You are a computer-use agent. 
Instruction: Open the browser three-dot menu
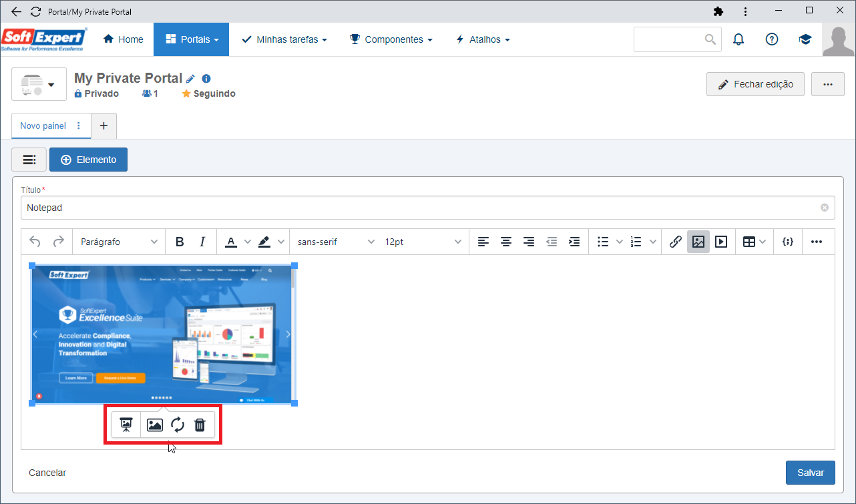click(x=746, y=11)
